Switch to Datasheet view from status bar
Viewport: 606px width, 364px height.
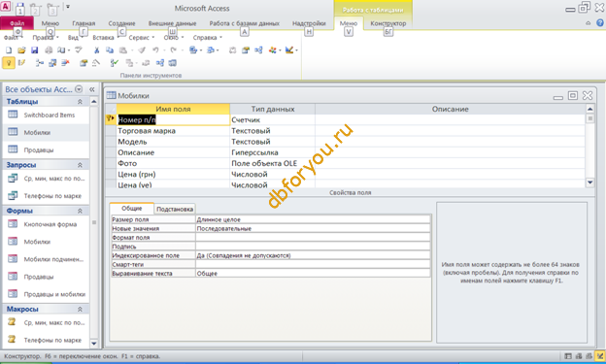click(568, 356)
